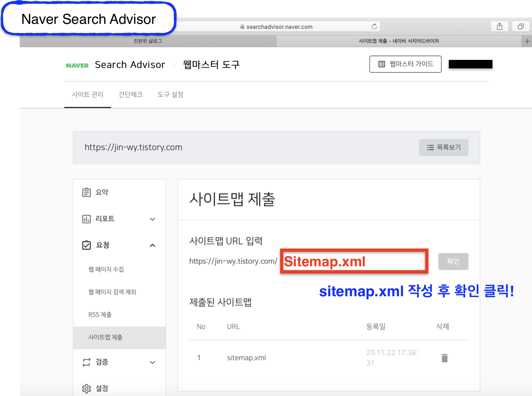Select the 사이트맵 제출 browser tab

tap(399, 41)
